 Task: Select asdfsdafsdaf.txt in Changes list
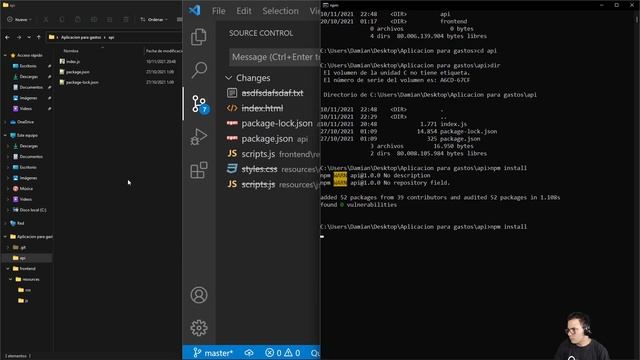pos(272,93)
